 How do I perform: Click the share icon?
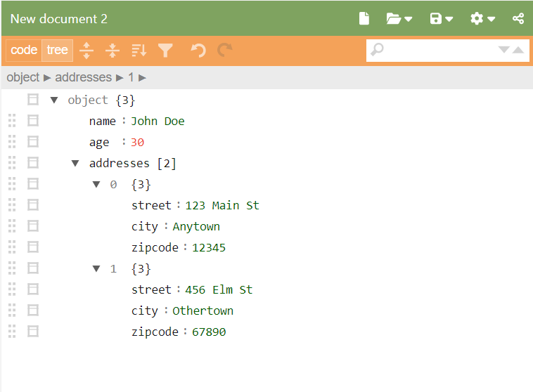518,18
